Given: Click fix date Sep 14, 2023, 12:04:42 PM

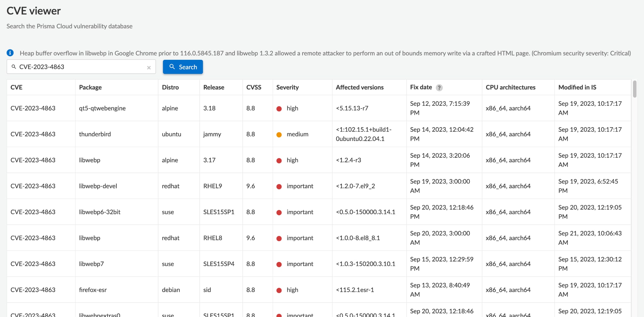Looking at the screenshot, I should pyautogui.click(x=441, y=134).
